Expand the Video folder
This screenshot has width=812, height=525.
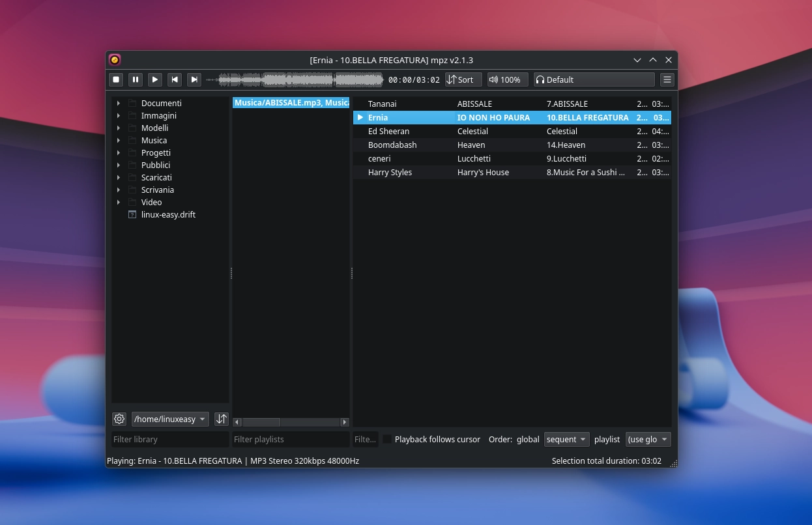click(118, 202)
